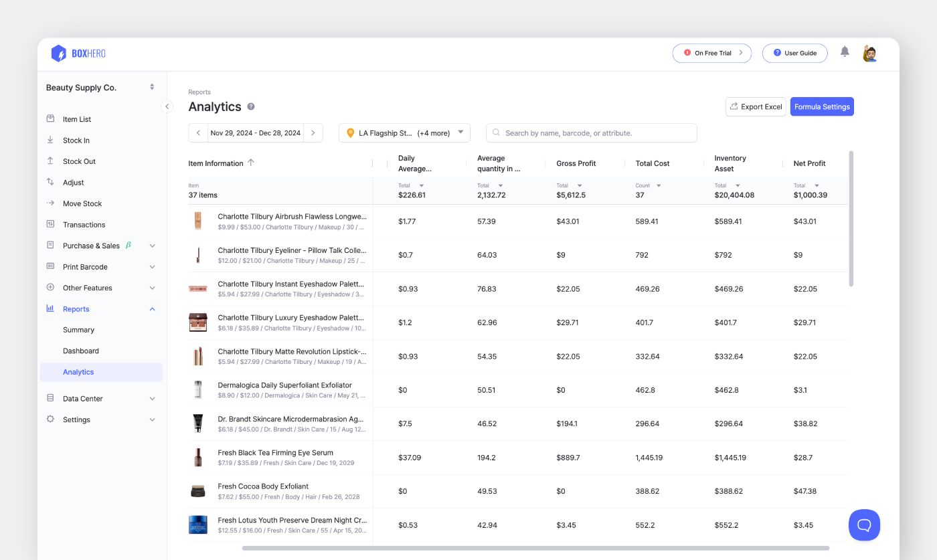
Task: Collapse the sidebar with the arrow button
Action: (167, 106)
